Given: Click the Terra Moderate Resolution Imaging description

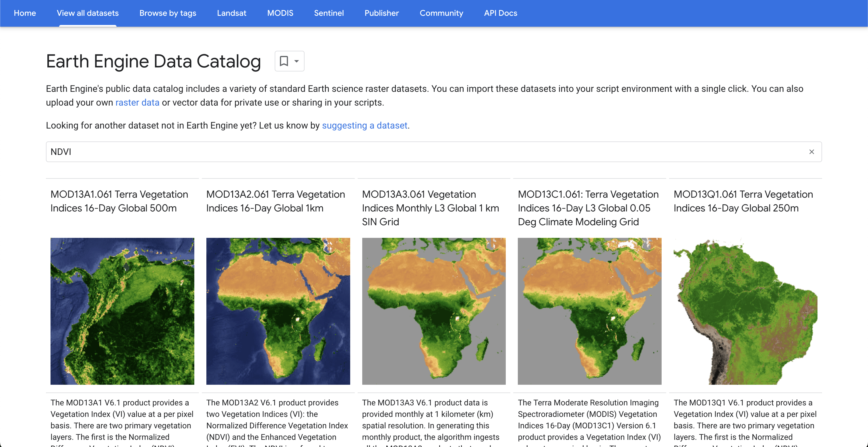Looking at the screenshot, I should click(589, 422).
